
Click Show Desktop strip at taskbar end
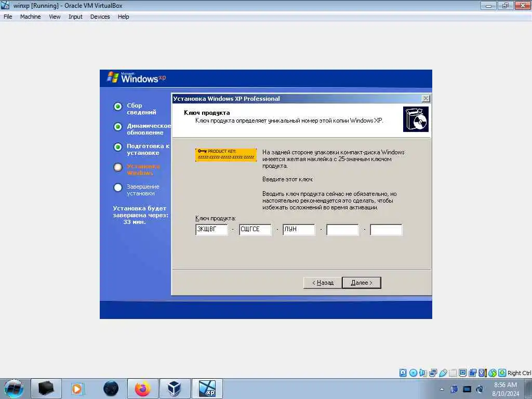[528, 389]
